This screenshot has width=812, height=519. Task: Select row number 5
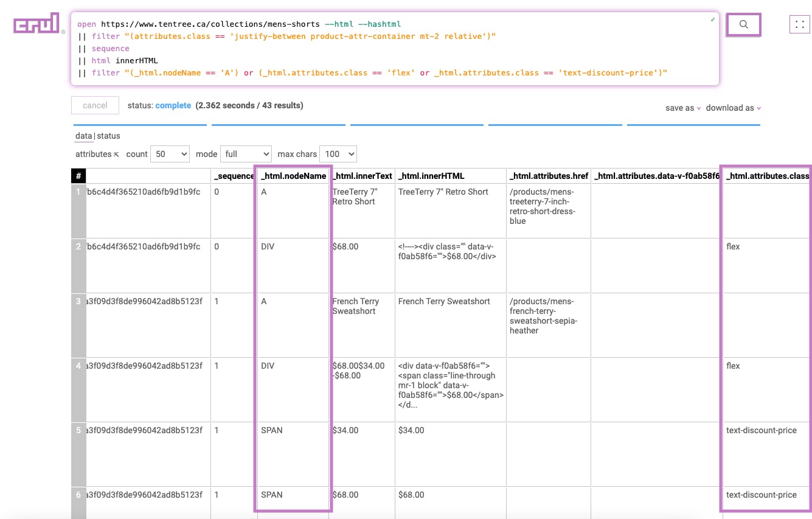point(78,454)
